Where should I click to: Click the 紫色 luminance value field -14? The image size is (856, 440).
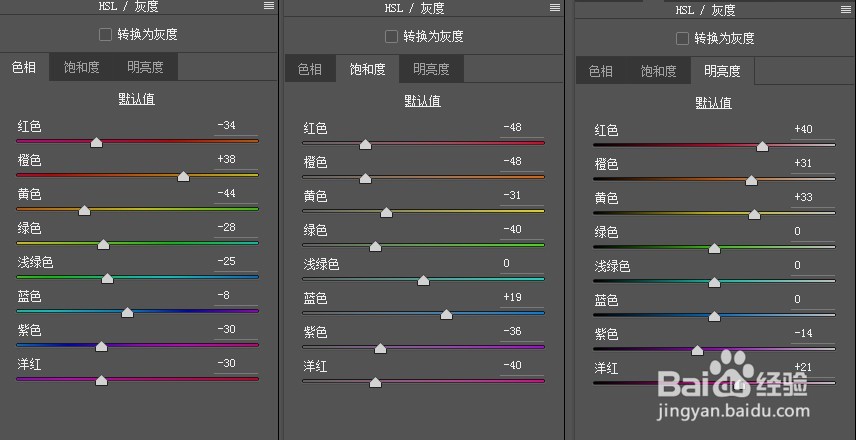[x=812, y=333]
